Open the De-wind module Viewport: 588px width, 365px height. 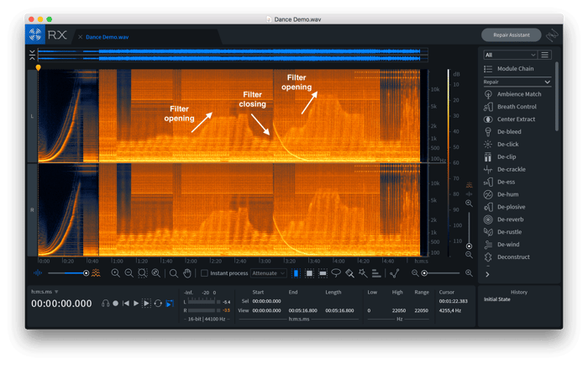(501, 245)
